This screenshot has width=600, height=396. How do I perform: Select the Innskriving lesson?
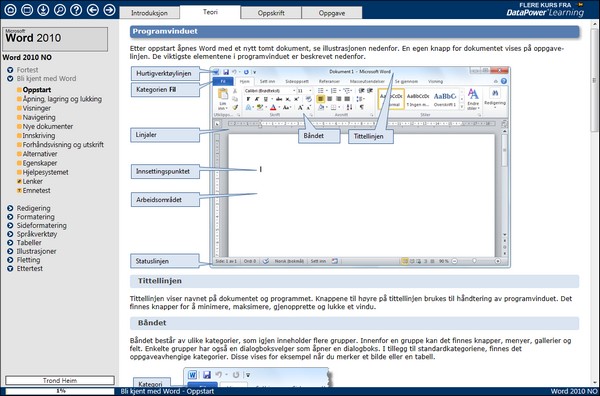click(39, 136)
